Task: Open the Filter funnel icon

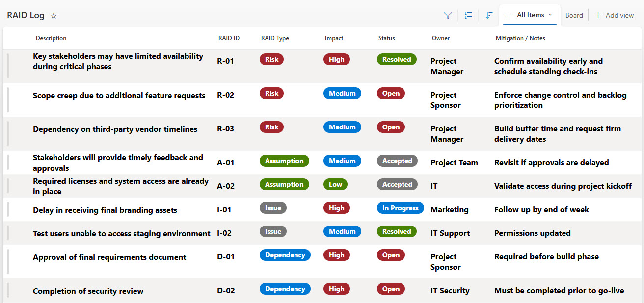Action: tap(448, 16)
